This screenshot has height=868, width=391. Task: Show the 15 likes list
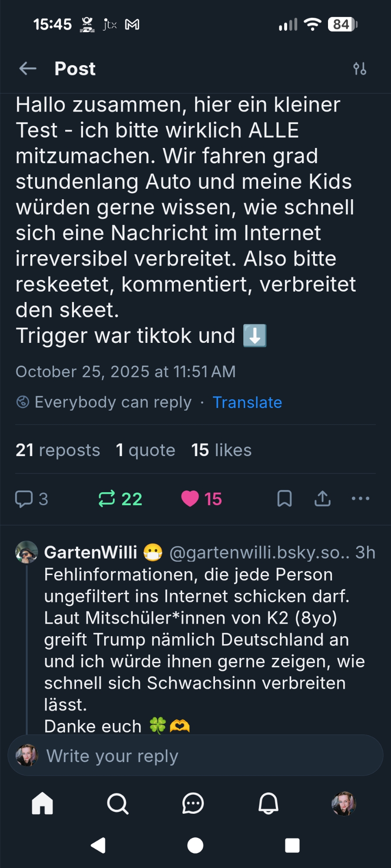(222, 450)
